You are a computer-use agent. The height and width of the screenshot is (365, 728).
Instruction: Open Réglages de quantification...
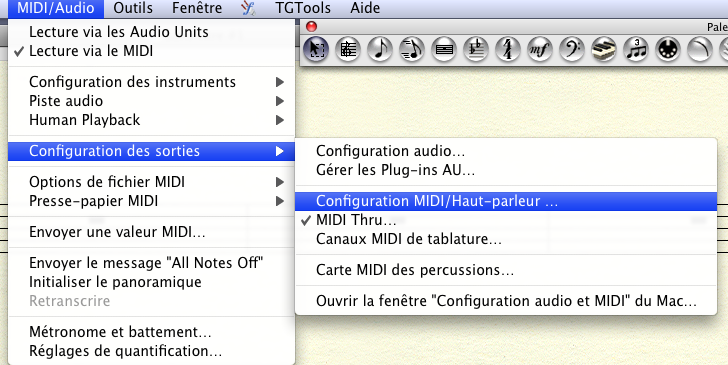point(151,351)
